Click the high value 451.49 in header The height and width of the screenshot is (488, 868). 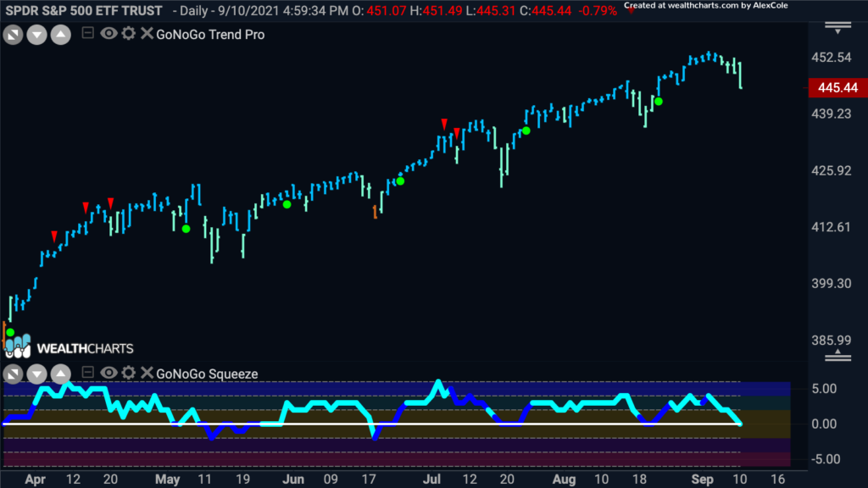click(x=442, y=10)
